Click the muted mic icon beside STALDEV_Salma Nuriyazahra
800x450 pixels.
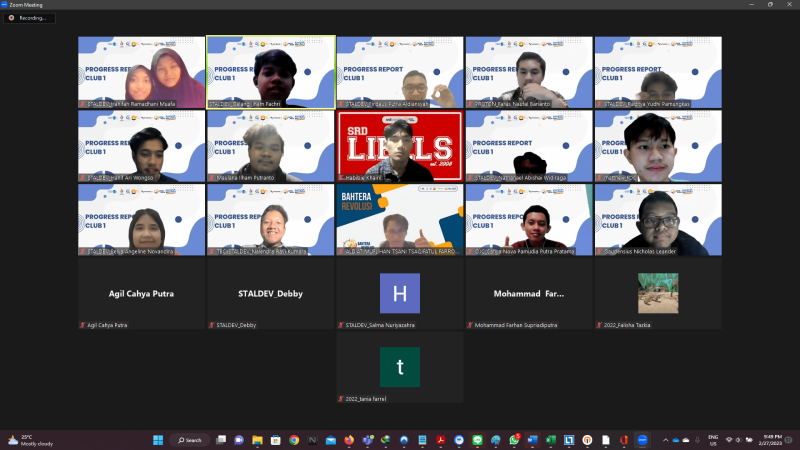[x=340, y=325]
